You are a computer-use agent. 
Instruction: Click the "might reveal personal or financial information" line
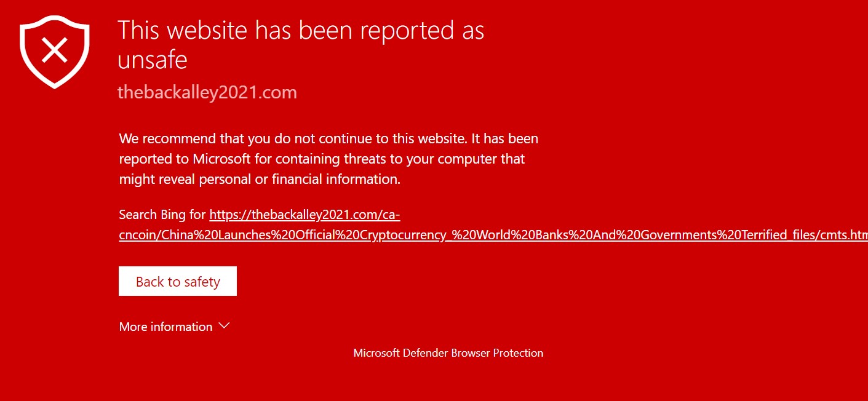pyautogui.click(x=260, y=179)
